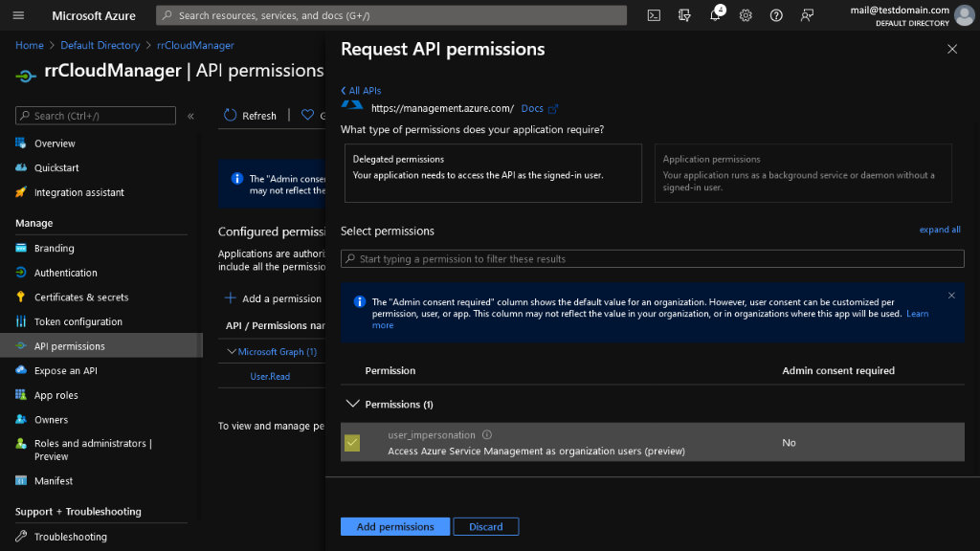Go to Default Directory breadcrumb
This screenshot has height=551, width=980.
[x=100, y=46]
